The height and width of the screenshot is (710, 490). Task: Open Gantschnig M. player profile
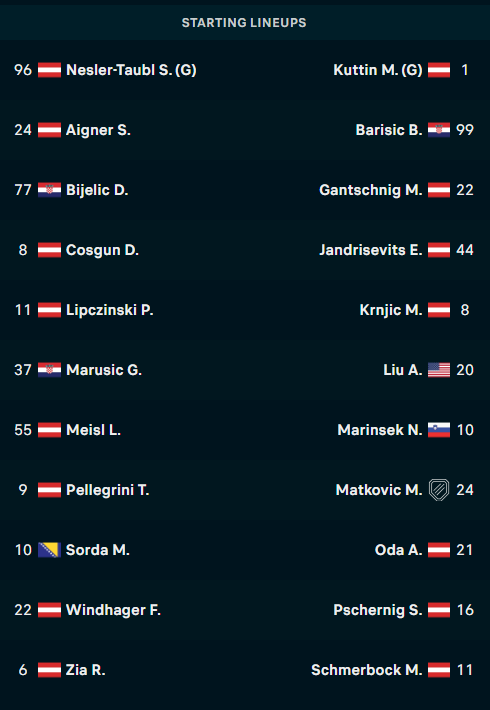(x=371, y=190)
